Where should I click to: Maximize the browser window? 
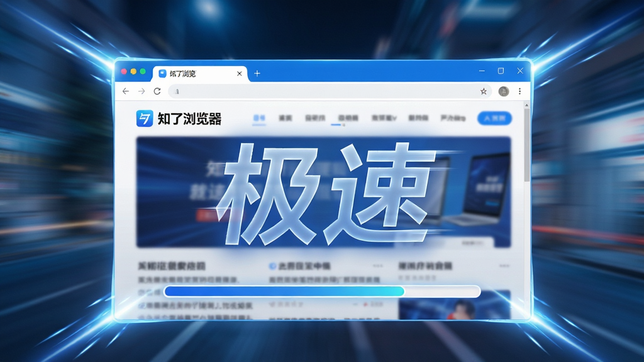point(501,71)
